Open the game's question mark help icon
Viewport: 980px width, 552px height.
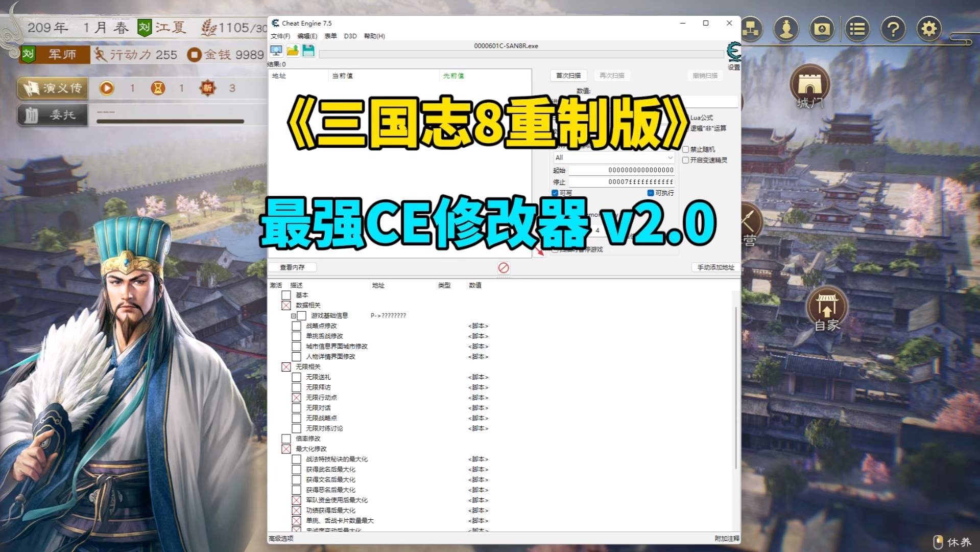(893, 29)
